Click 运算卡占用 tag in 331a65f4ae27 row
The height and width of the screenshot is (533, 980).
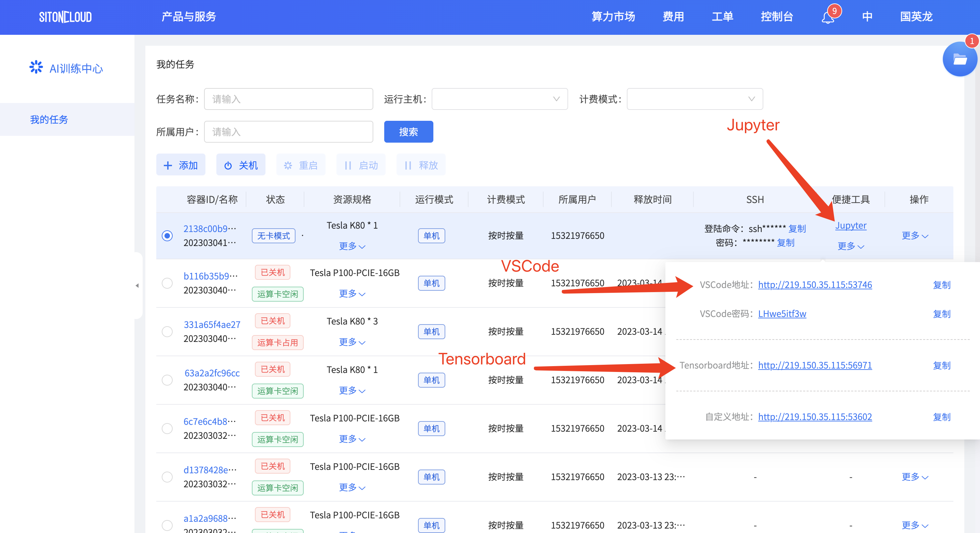[x=277, y=343]
